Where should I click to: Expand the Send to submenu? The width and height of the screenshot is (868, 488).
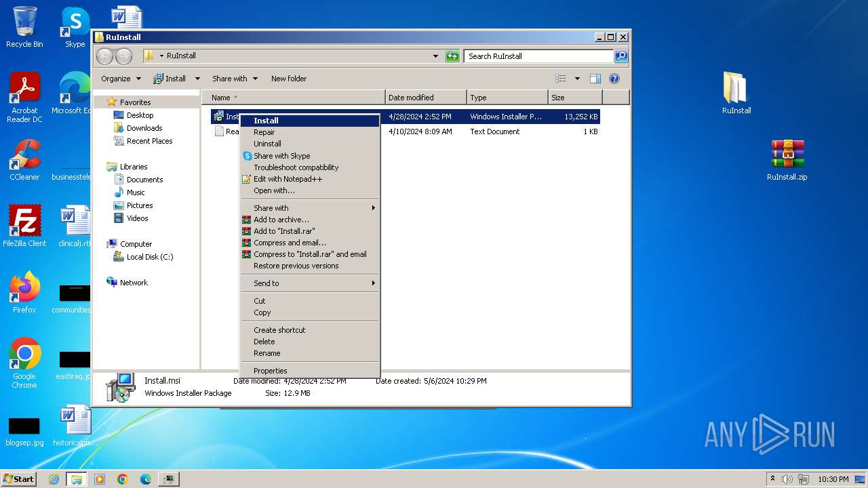click(x=310, y=283)
